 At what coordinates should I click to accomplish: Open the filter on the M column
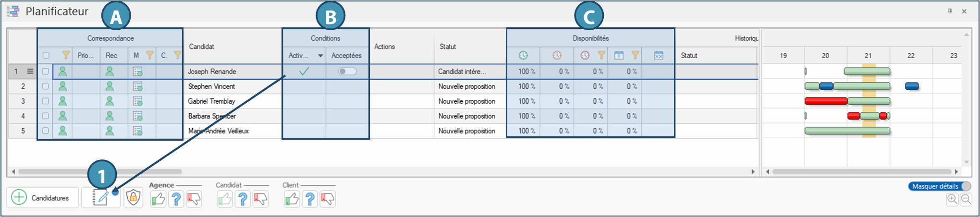tap(149, 56)
